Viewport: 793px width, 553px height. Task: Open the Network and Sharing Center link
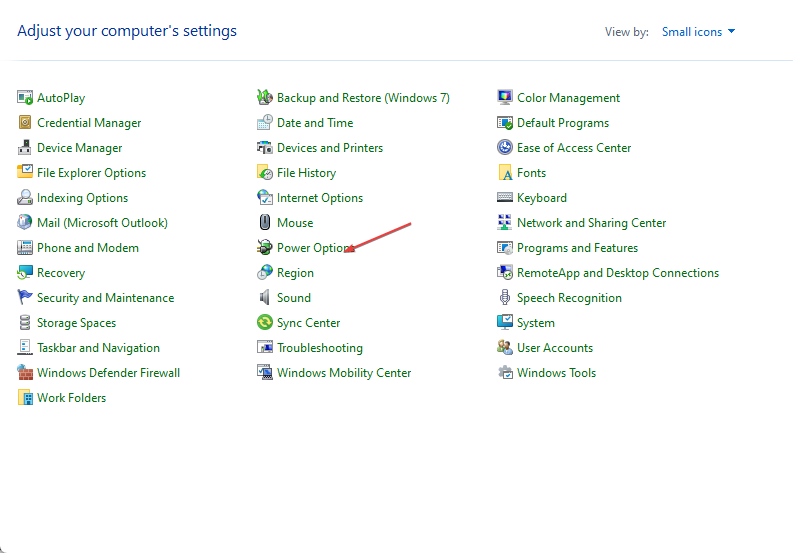[591, 223]
